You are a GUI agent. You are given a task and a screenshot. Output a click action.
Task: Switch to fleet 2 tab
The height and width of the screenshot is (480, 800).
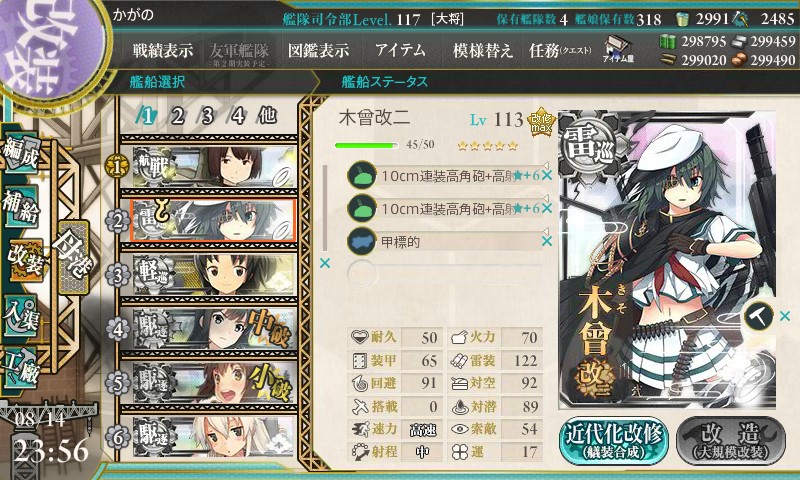177,116
